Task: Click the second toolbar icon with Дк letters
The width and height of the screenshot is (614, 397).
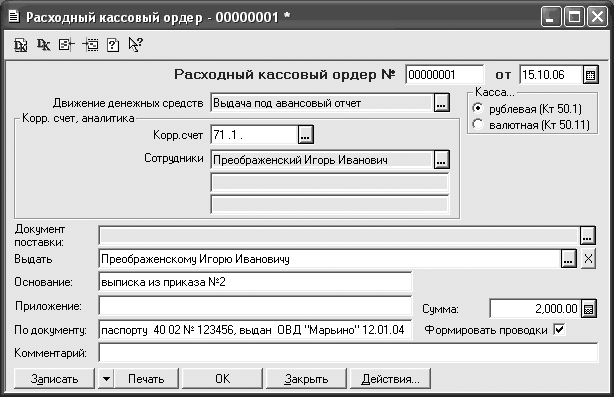Action: [43, 45]
